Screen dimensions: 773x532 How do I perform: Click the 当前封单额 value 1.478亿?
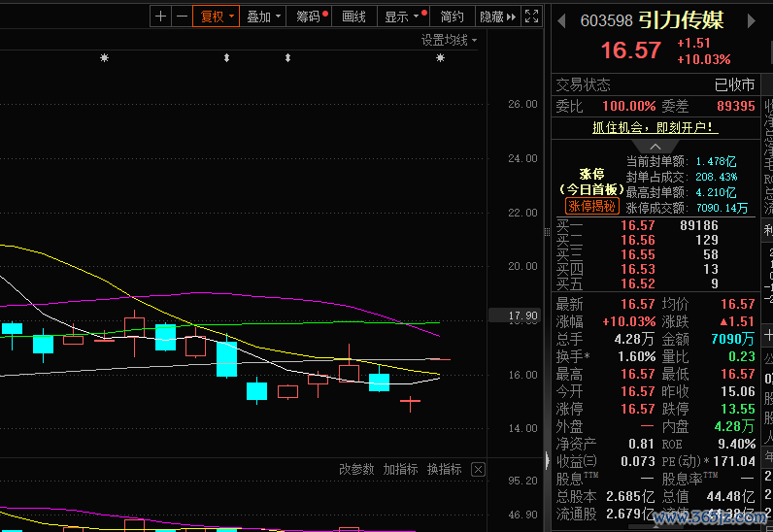click(x=716, y=161)
